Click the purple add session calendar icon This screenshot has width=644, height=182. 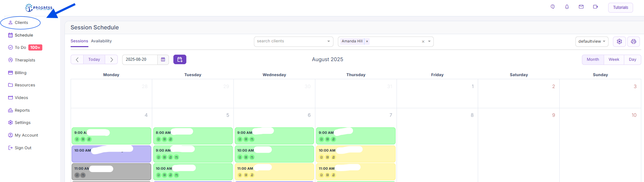pyautogui.click(x=180, y=59)
